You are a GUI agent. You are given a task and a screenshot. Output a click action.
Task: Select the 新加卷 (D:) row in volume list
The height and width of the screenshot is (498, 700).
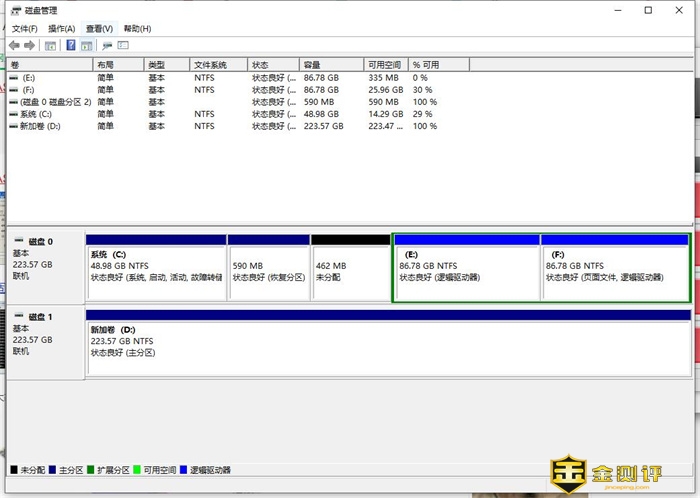click(40, 126)
